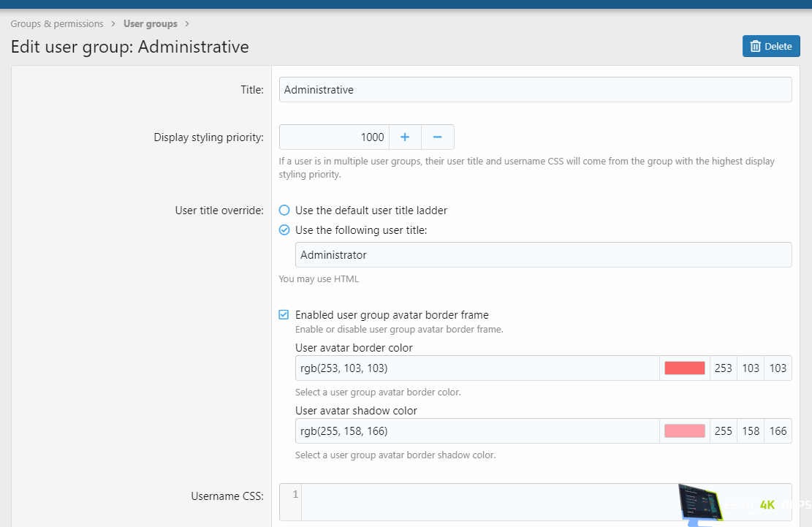Open the Groups & permissions breadcrumb
The width and height of the screenshot is (812, 527).
[57, 24]
